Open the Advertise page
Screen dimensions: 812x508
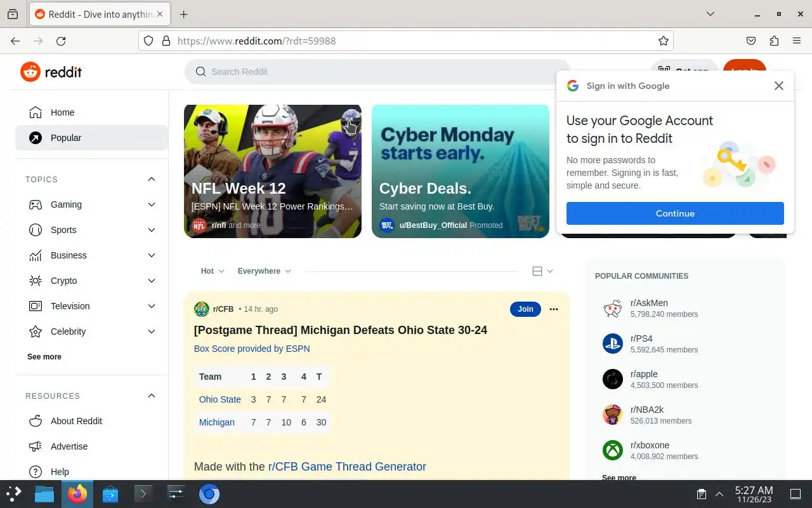(x=91, y=446)
